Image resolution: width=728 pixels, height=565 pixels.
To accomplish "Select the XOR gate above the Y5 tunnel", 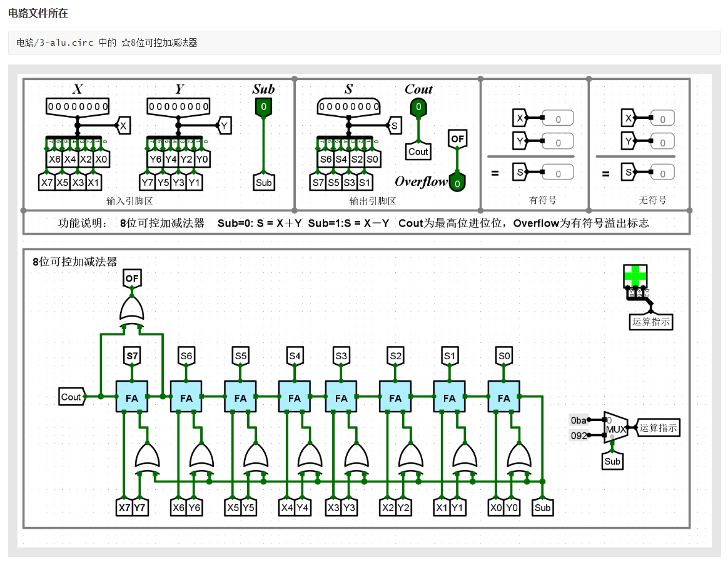I will pos(256,457).
